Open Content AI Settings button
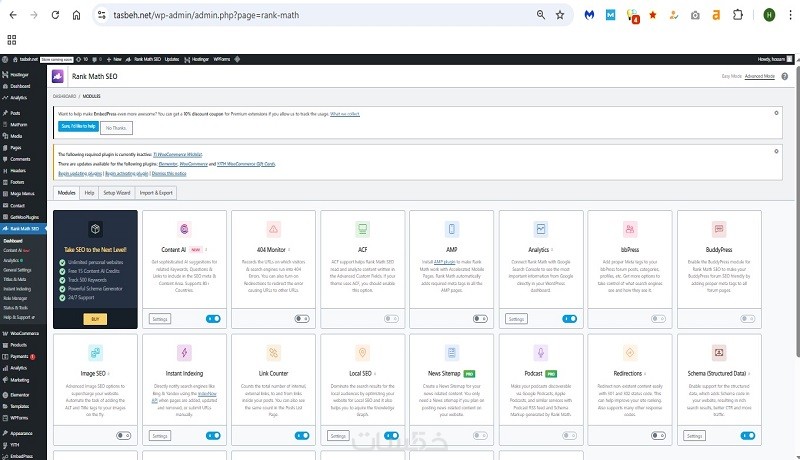 pos(160,319)
